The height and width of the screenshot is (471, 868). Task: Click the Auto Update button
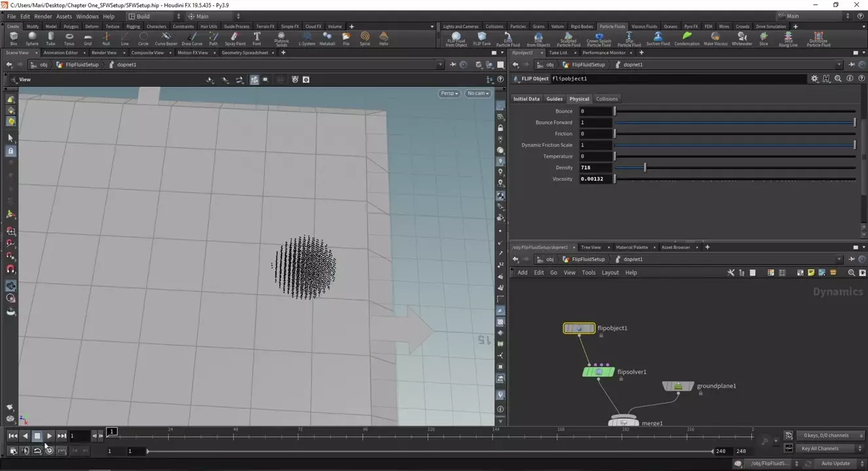point(835,463)
